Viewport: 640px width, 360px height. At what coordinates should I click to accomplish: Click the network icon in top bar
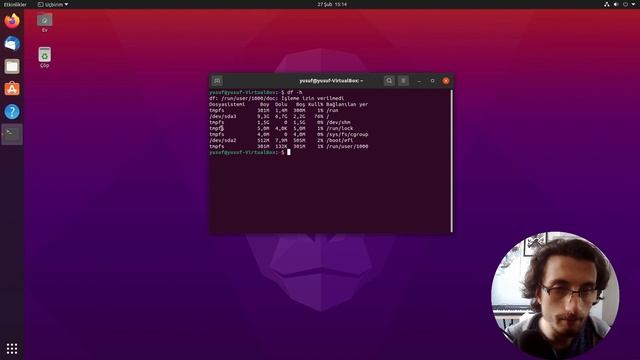click(x=607, y=4)
